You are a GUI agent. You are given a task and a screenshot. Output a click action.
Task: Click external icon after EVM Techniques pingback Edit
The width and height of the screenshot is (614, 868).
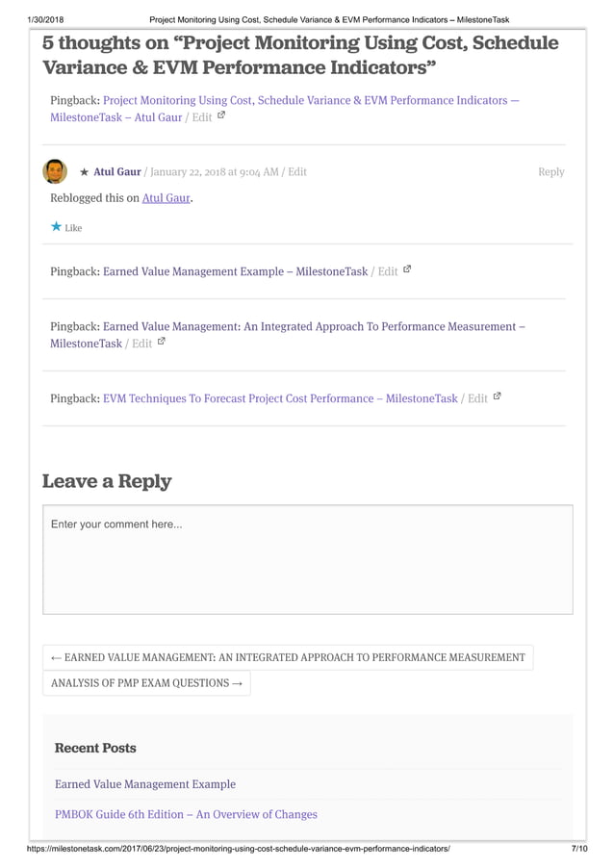(x=498, y=396)
